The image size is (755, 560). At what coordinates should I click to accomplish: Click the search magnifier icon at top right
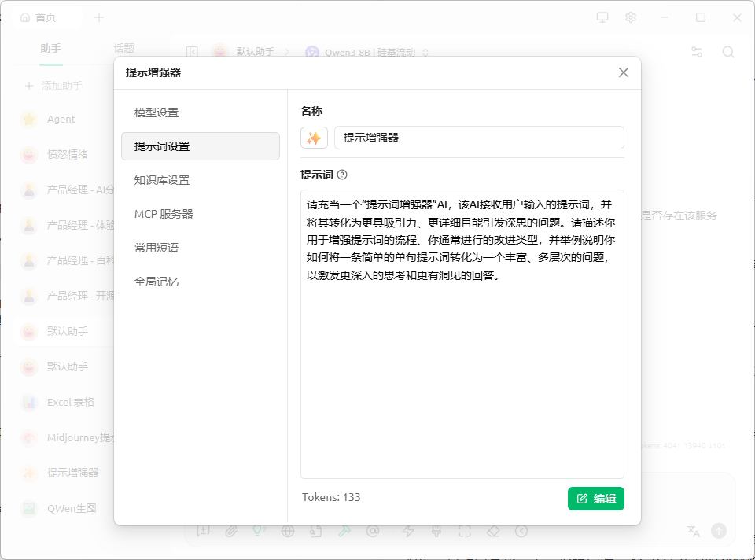pos(728,52)
